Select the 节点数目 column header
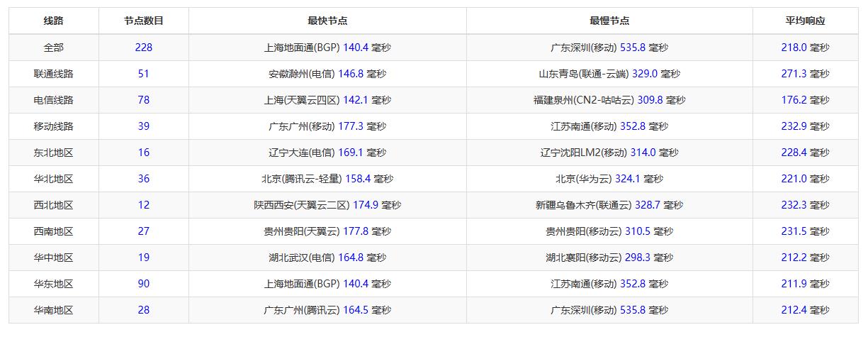The width and height of the screenshot is (868, 337). tap(143, 21)
